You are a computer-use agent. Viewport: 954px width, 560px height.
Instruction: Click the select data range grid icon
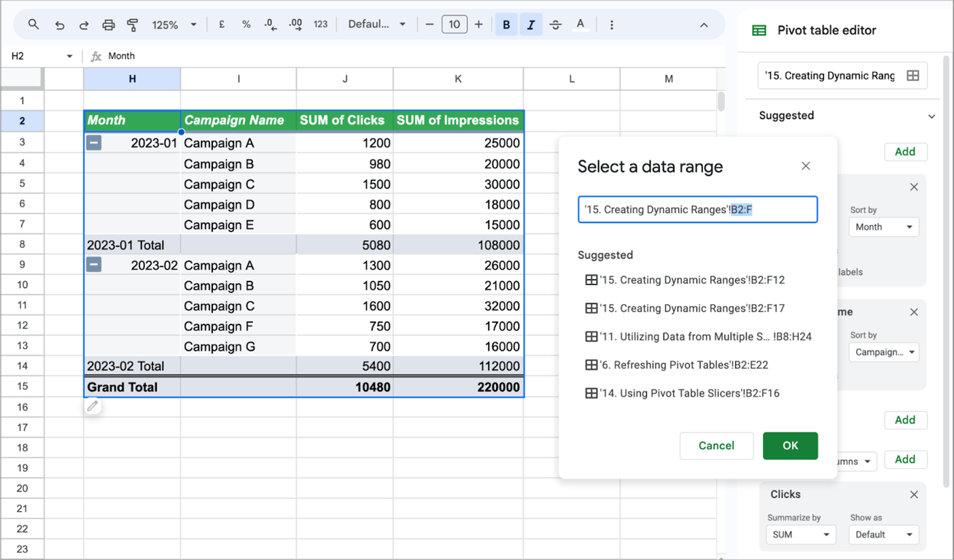pyautogui.click(x=912, y=76)
